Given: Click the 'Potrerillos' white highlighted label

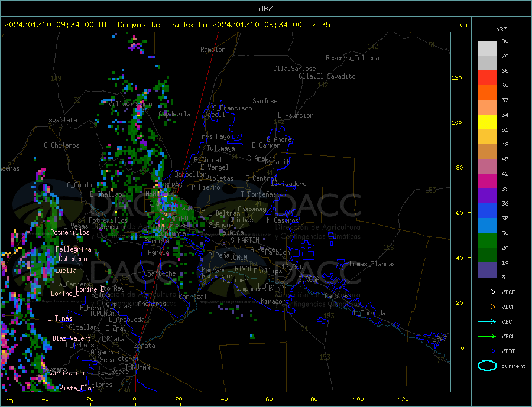Looking at the screenshot, I should point(70,232).
